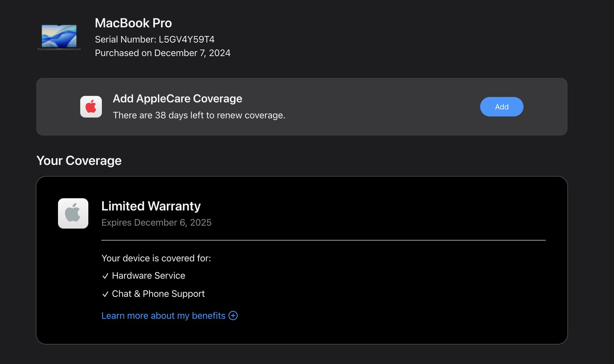Click the Add AppleCare Coverage heading
Screen dimensions: 614x364
point(177,98)
